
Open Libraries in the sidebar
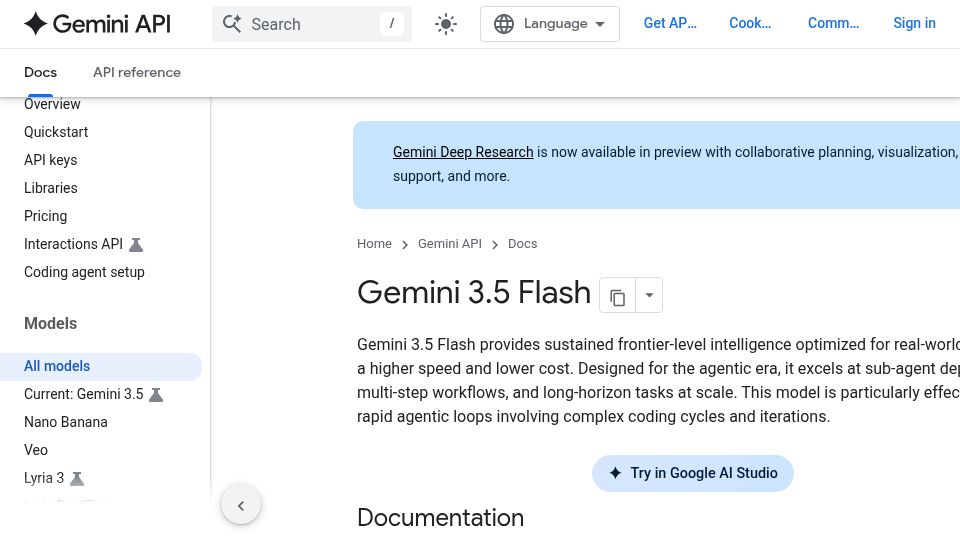[50, 188]
